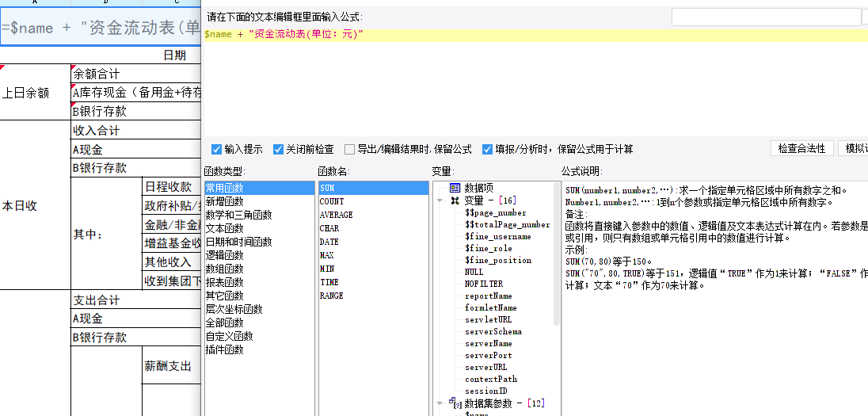
Task: Click the 薪酬支出 cell in the report
Action: tap(171, 365)
